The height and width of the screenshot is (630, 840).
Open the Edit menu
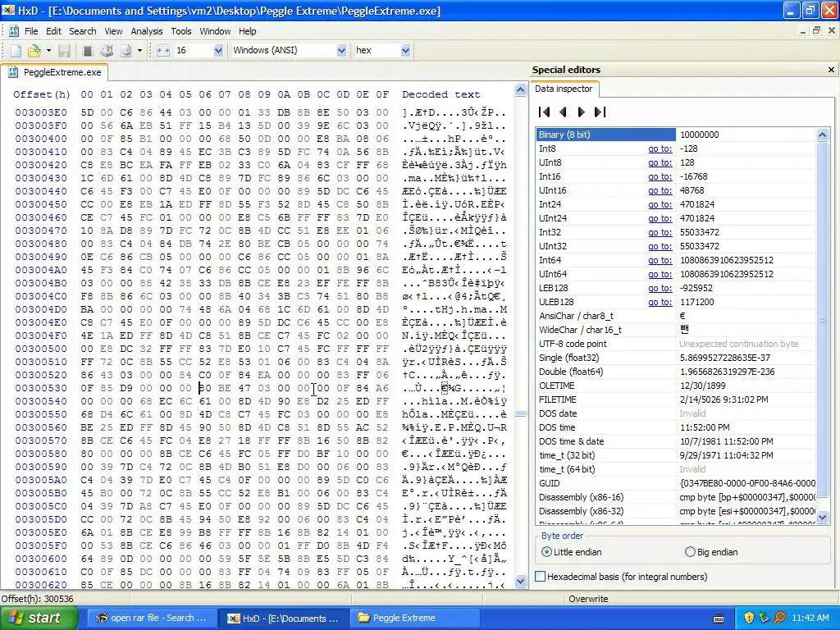(53, 31)
